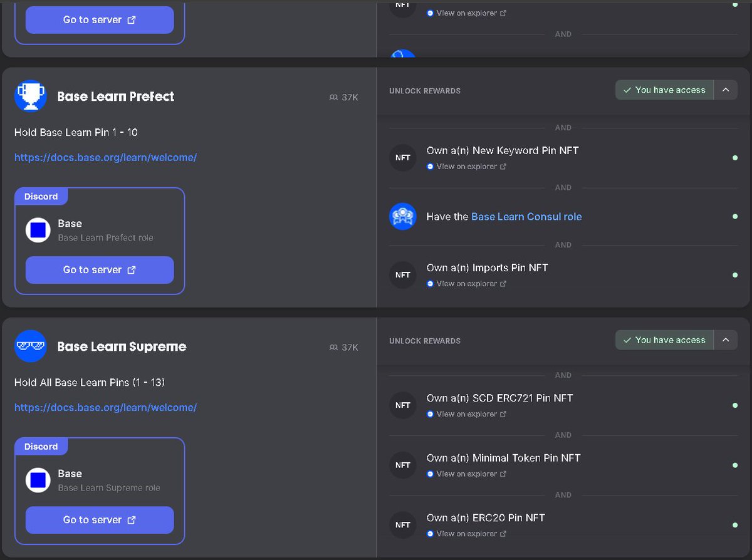Click 'Own a(n) ERC20 Pin NFT' requirement

(486, 517)
